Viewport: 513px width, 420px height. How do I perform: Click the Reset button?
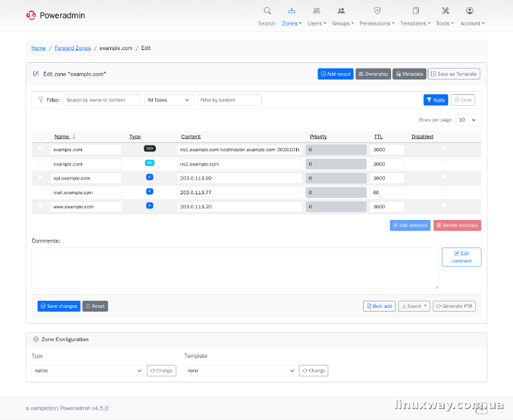coord(95,306)
